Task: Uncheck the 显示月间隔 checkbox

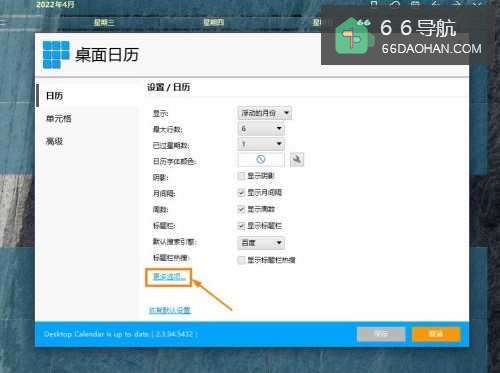Action: (241, 193)
